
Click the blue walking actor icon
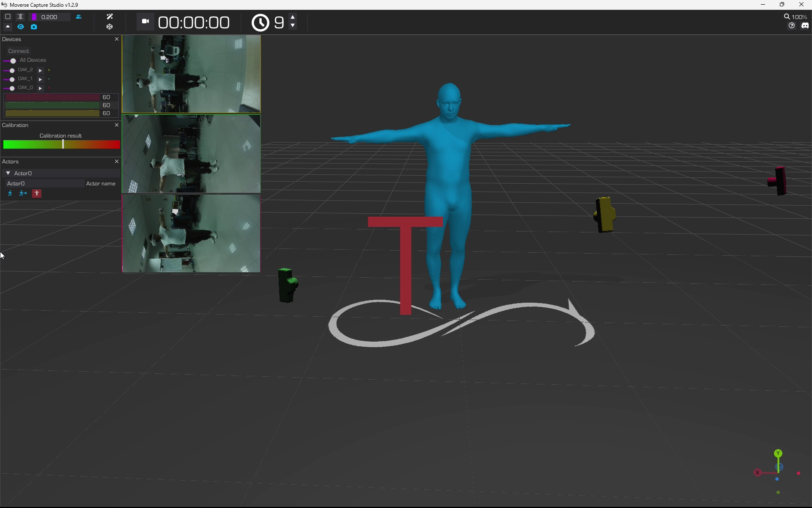pos(10,193)
